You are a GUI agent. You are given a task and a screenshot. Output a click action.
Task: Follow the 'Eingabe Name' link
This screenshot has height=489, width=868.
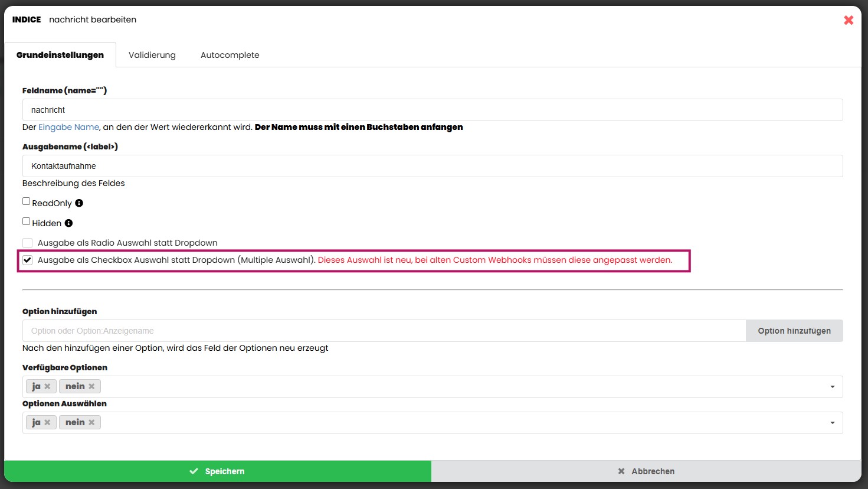pyautogui.click(x=68, y=127)
